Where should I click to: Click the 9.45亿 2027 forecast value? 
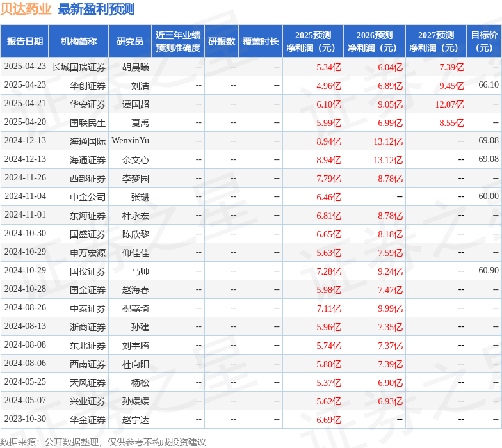click(x=452, y=86)
